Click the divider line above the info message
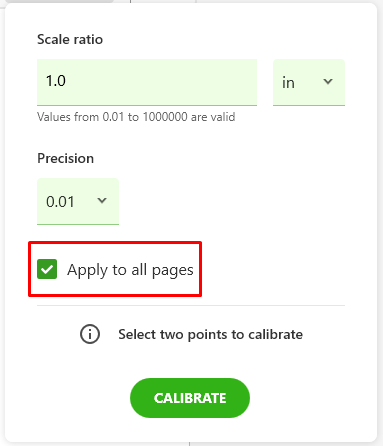Viewport: 383px width, 446px height. pos(191,305)
